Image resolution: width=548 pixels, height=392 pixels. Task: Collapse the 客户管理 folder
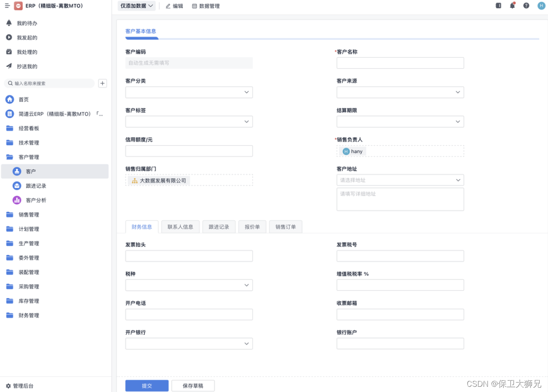click(x=10, y=157)
